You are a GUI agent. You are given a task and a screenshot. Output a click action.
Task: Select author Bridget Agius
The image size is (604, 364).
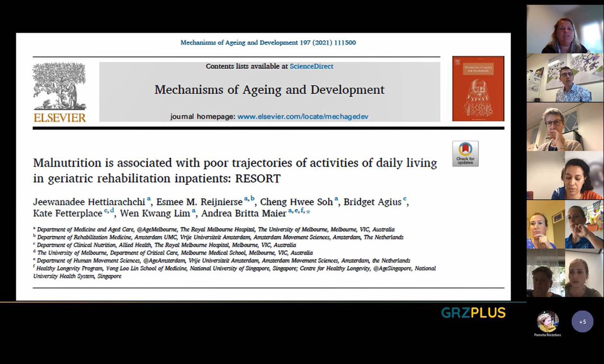click(x=372, y=202)
